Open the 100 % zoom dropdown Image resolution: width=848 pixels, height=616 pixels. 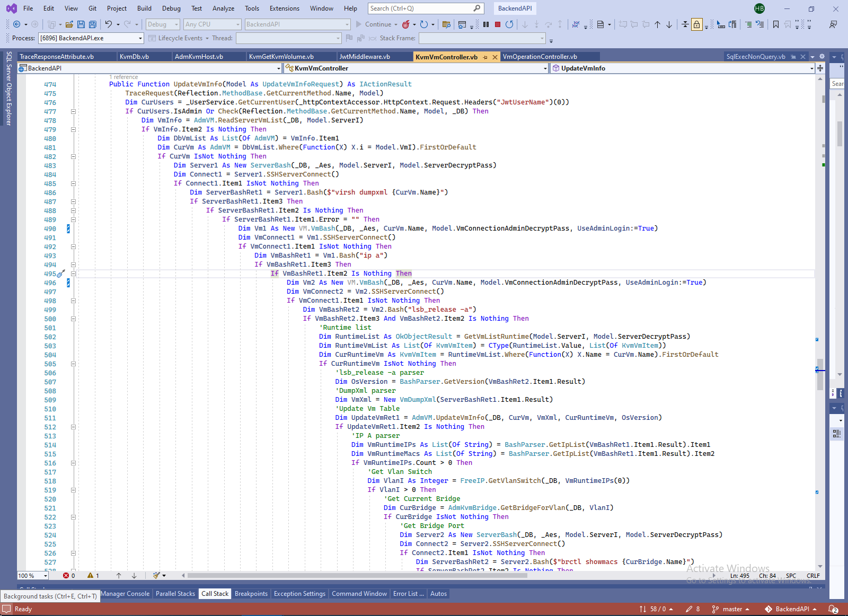[x=33, y=576]
